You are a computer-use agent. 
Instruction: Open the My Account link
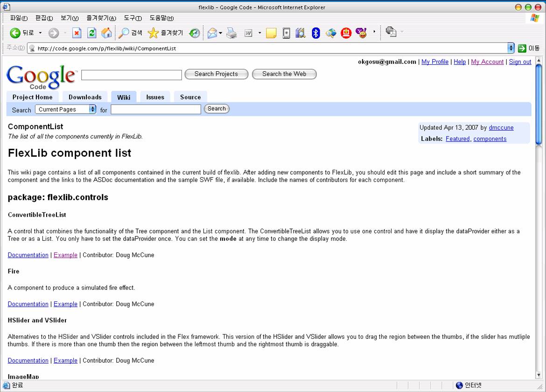(487, 62)
